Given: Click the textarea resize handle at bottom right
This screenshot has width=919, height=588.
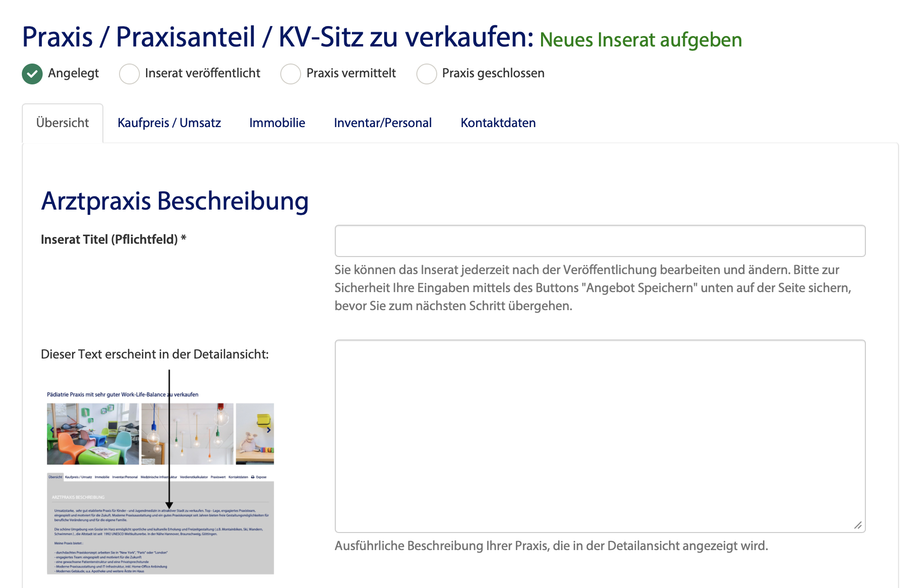Looking at the screenshot, I should click(x=858, y=525).
